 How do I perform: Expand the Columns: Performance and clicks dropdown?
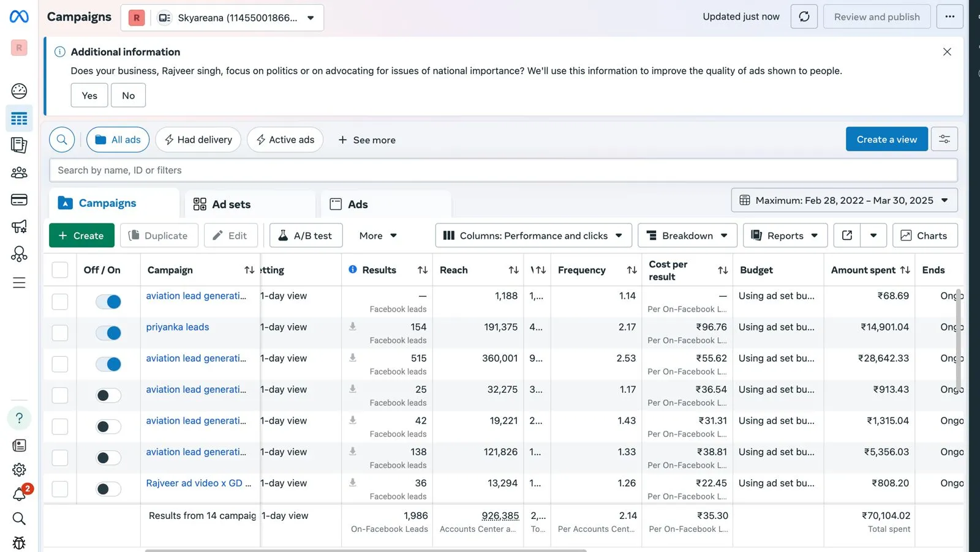[x=533, y=236]
